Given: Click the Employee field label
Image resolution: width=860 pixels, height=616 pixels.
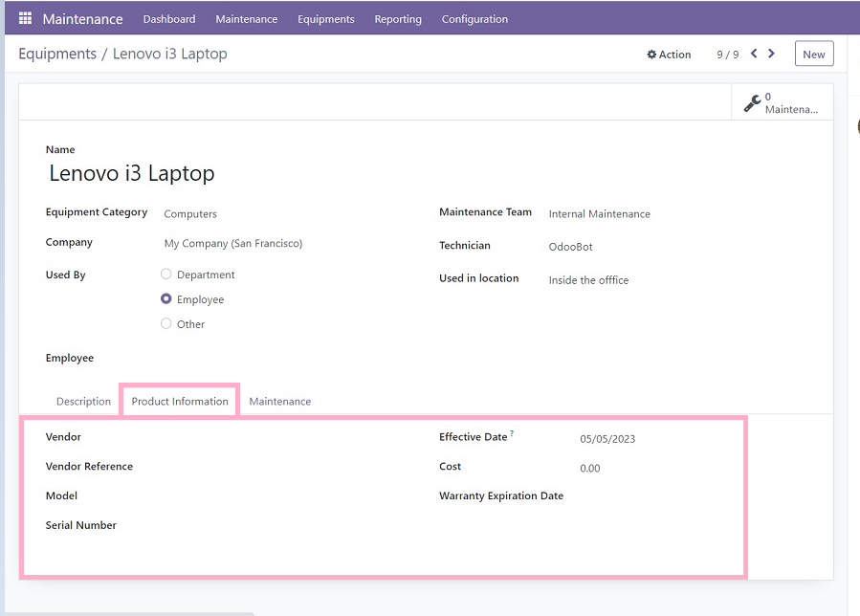Looking at the screenshot, I should pos(70,358).
